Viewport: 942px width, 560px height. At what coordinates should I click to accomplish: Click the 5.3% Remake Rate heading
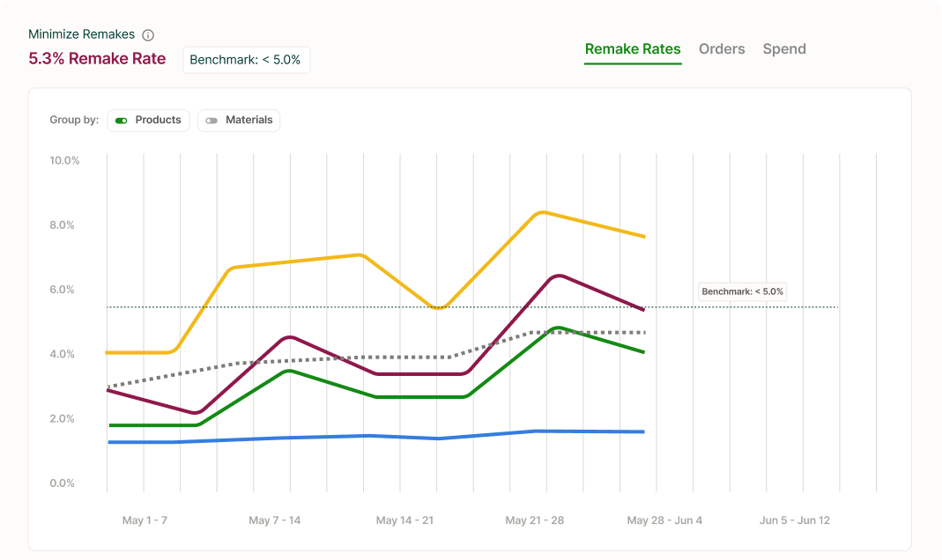point(97,59)
